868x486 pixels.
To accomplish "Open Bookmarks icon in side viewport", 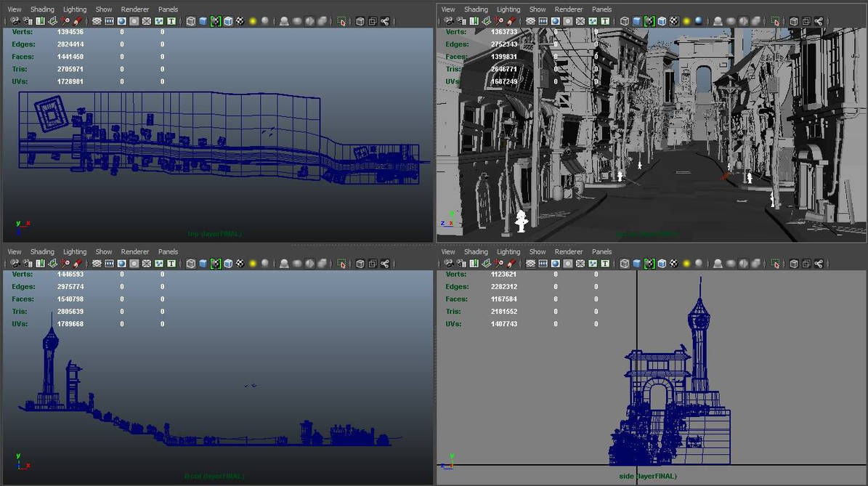I will coord(474,264).
